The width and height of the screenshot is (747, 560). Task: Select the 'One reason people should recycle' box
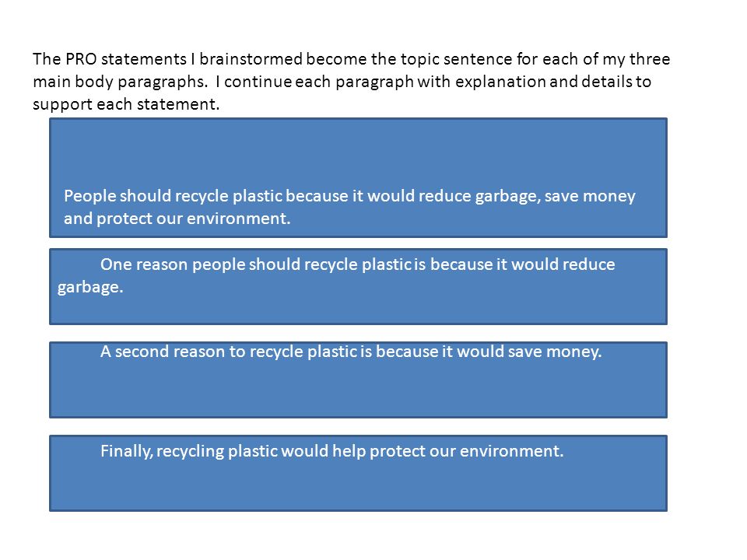tap(358, 287)
